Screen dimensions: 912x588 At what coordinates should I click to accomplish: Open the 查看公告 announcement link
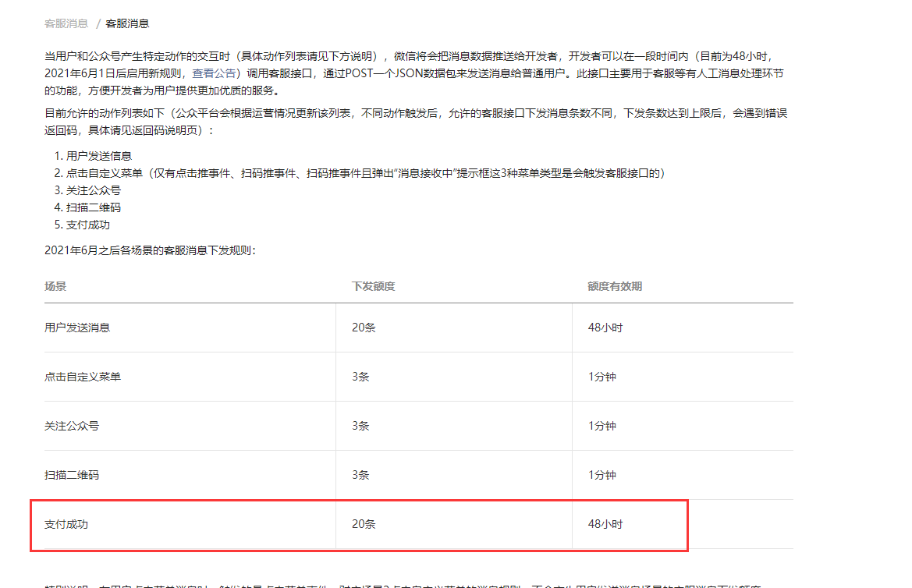[x=214, y=73]
